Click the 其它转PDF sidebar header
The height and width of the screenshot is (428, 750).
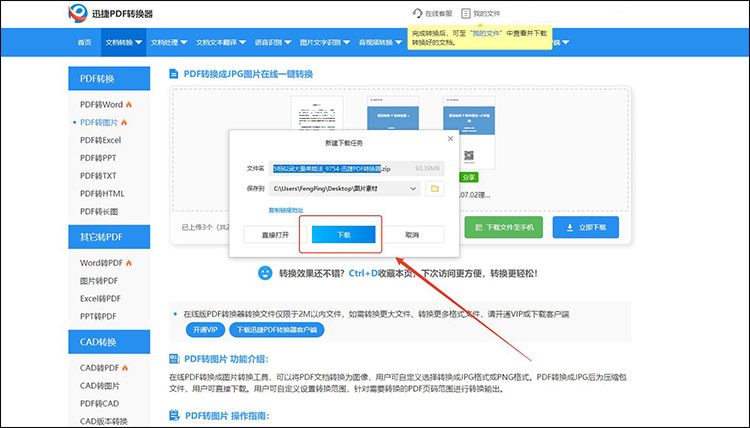coord(109,237)
